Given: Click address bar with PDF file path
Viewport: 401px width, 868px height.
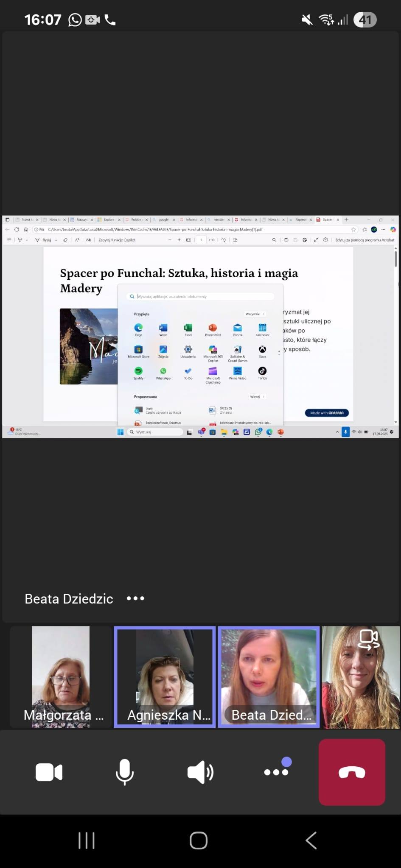Looking at the screenshot, I should coord(195,229).
